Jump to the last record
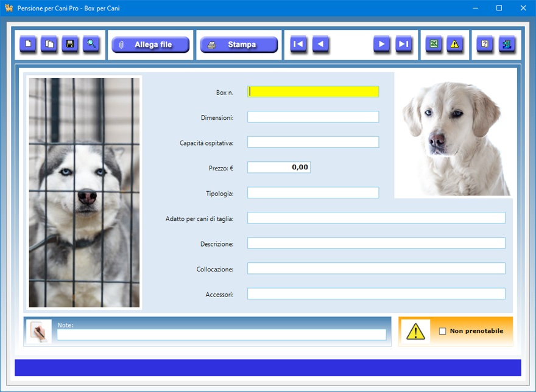This screenshot has width=536, height=392. pos(404,44)
